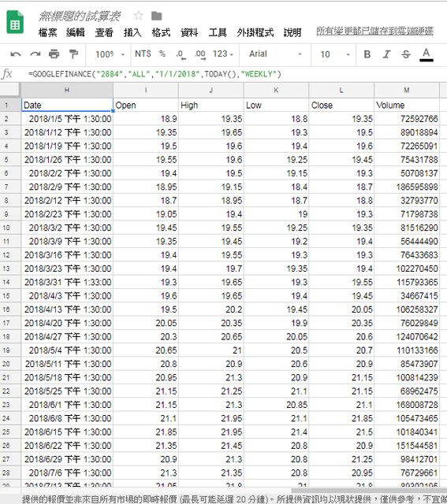Open the 編輯 menu
The width and height of the screenshot is (447, 504).
pos(76,32)
